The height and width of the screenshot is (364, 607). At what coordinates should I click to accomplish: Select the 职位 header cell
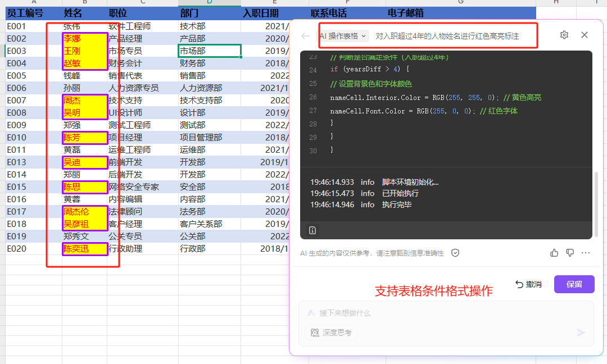click(142, 13)
